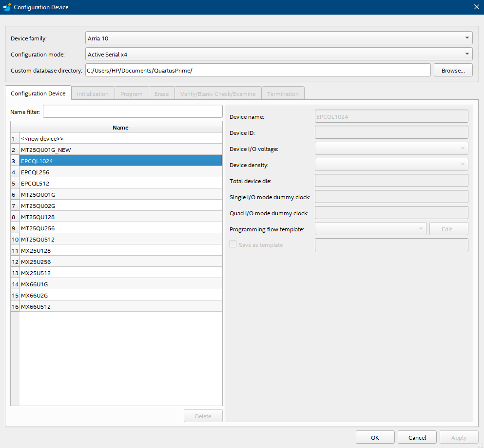The image size is (484, 448).
Task: Toggle the Save as template checkbox
Action: (233, 245)
